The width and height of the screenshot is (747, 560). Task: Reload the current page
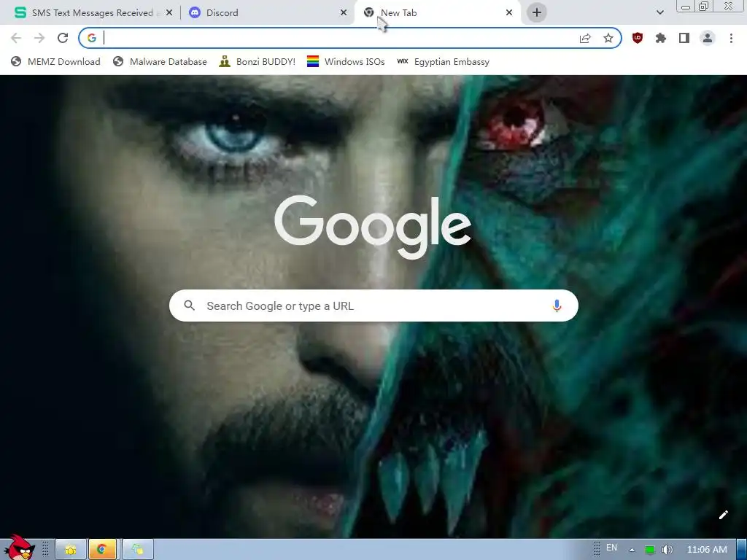(x=63, y=38)
